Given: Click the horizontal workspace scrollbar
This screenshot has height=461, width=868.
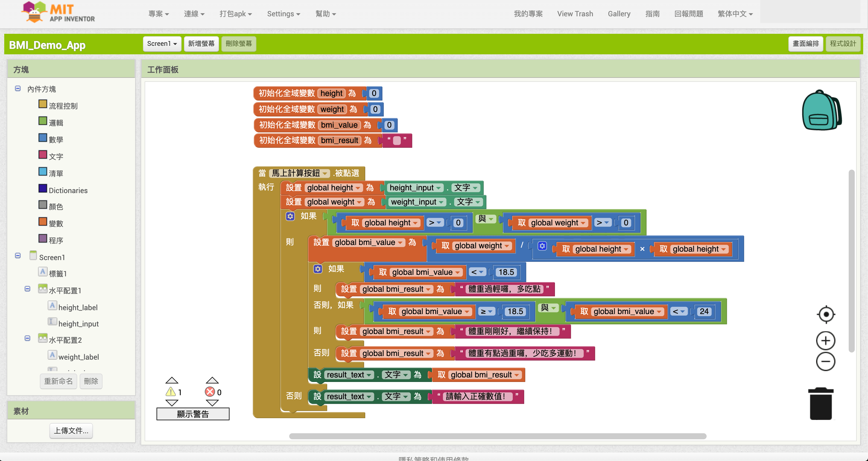Looking at the screenshot, I should [x=497, y=436].
